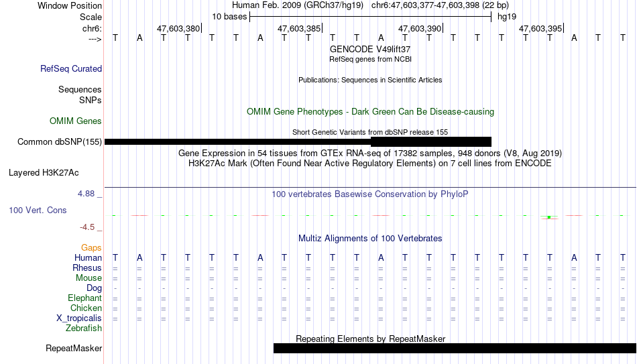Image resolution: width=637 pixels, height=364 pixels.
Task: Click the chr6: ruler label
Action: point(93,28)
